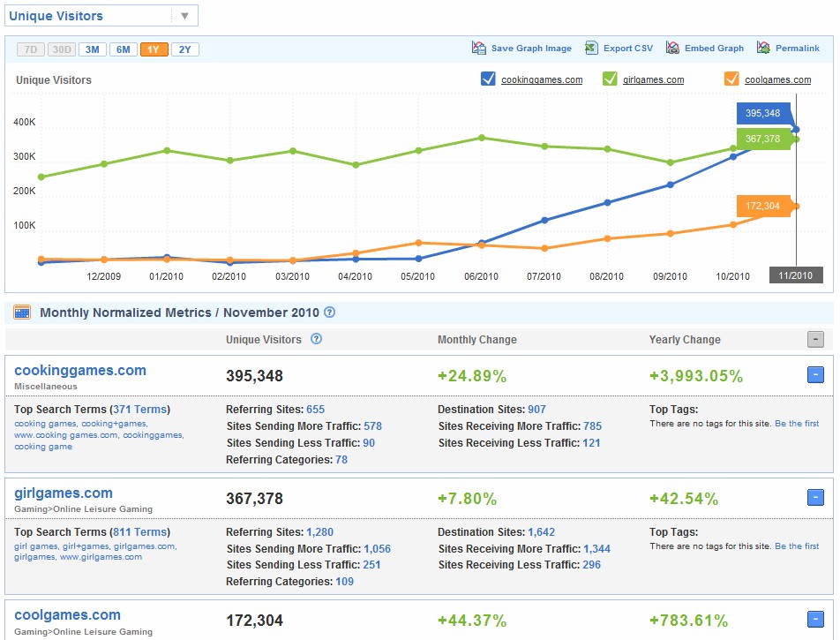
Task: Click the Save Graph Image link
Action: (x=531, y=49)
